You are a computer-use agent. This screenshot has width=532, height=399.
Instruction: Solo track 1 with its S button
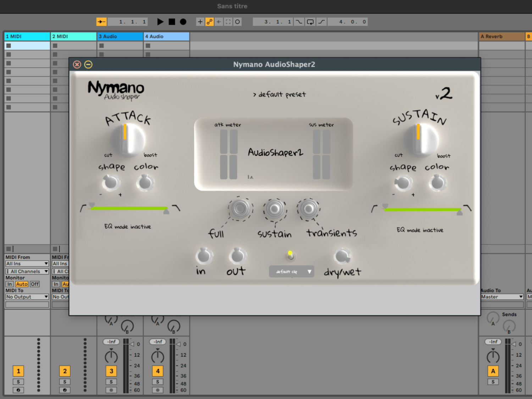pos(18,382)
